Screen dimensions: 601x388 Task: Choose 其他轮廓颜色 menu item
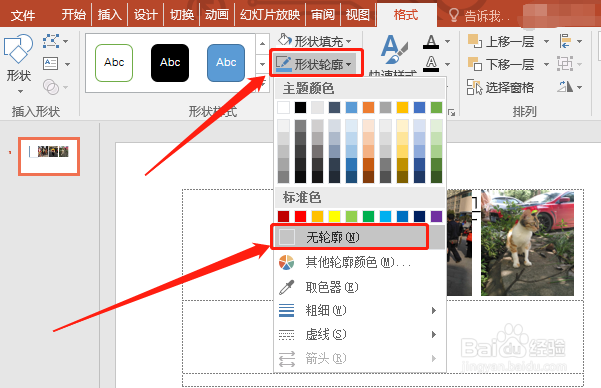tap(360, 263)
